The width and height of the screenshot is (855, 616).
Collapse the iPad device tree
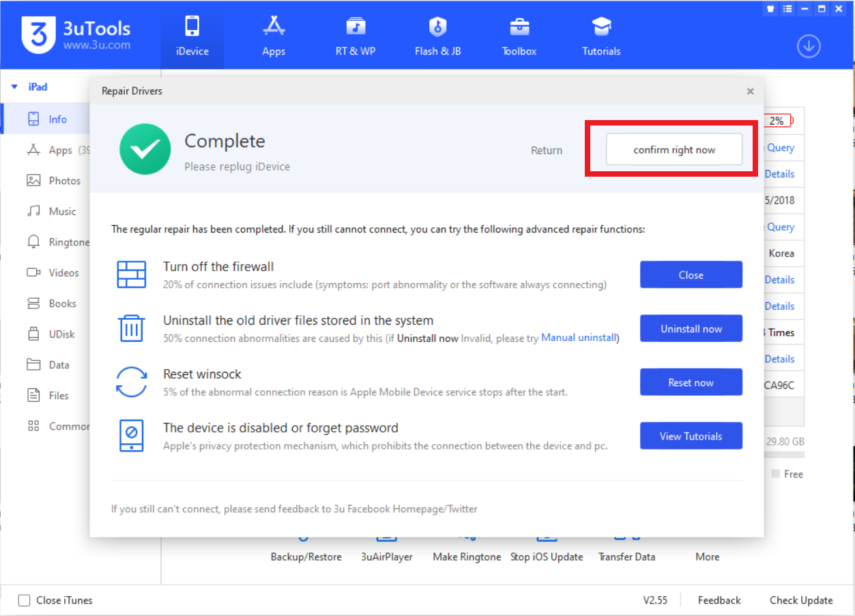[x=14, y=87]
